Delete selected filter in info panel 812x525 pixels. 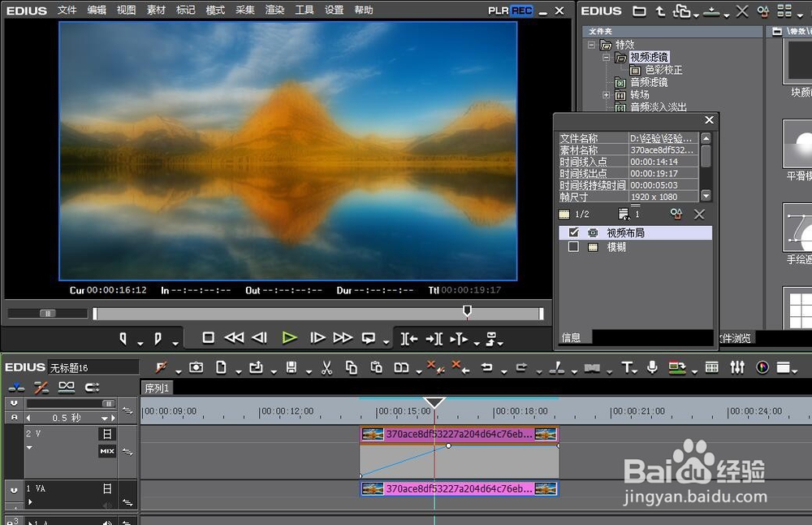pyautogui.click(x=699, y=214)
